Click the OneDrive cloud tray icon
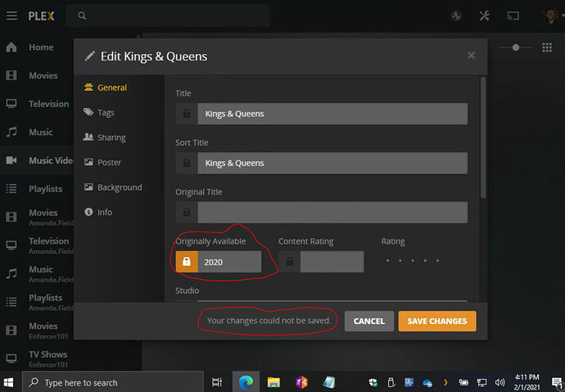565x392 pixels. coord(427,383)
